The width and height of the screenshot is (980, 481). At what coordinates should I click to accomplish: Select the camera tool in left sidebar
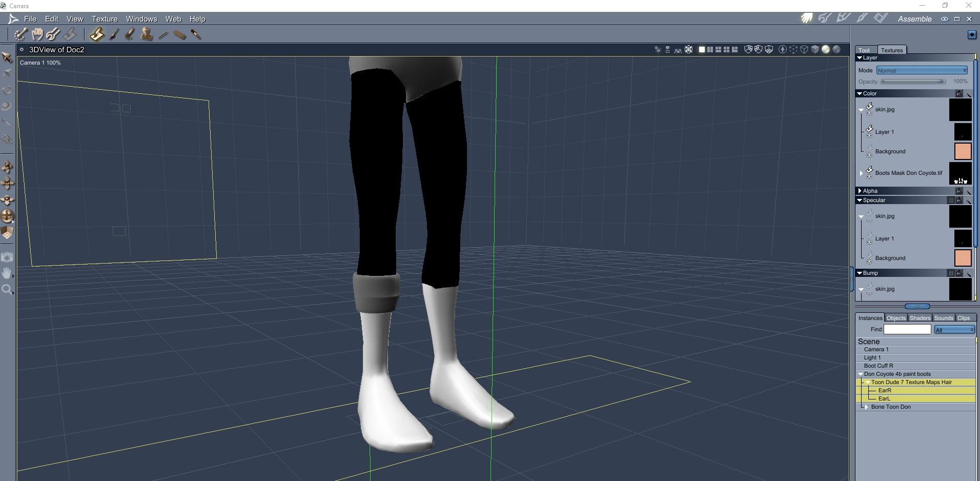[x=7, y=257]
